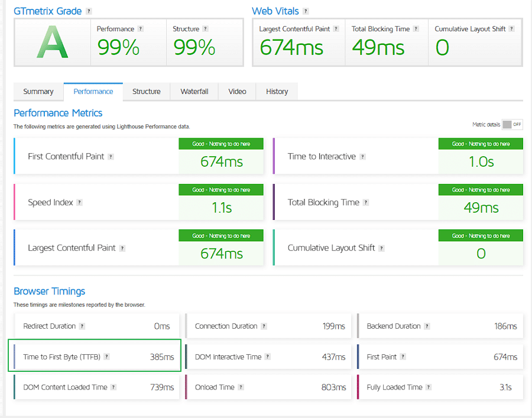Click the Performance 99% score box

pyautogui.click(x=128, y=42)
